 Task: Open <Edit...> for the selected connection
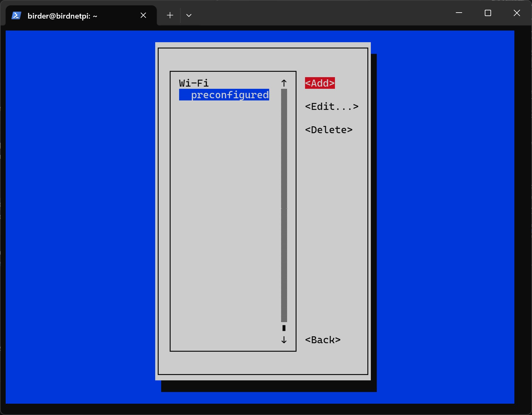coord(331,106)
